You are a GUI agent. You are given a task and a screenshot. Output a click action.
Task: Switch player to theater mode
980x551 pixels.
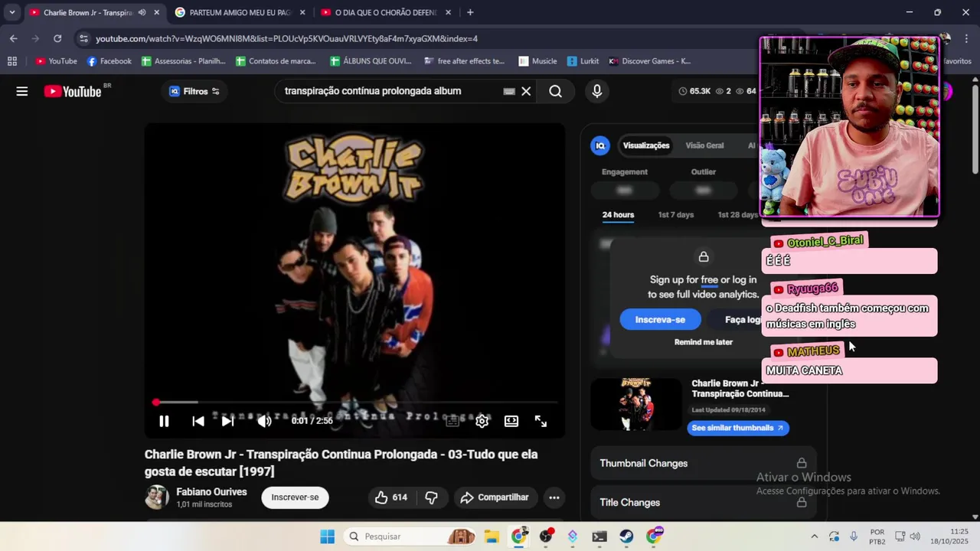pyautogui.click(x=511, y=421)
